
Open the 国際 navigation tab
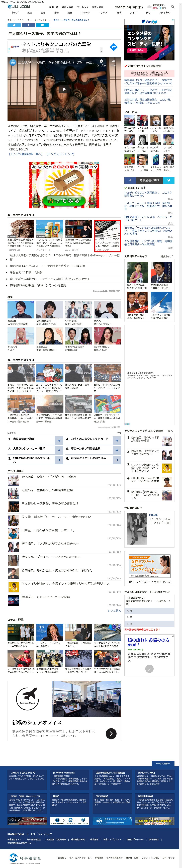[43, 13]
